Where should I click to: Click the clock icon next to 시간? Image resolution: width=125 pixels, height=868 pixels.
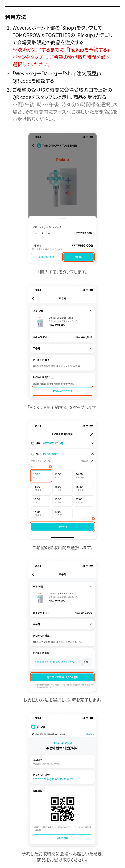(x=33, y=454)
